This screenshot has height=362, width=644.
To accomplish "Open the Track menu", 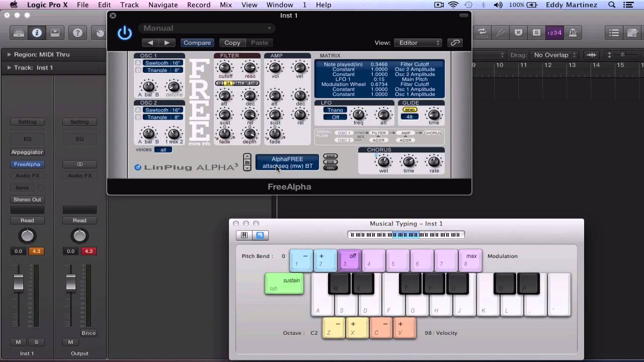I will click(129, 5).
